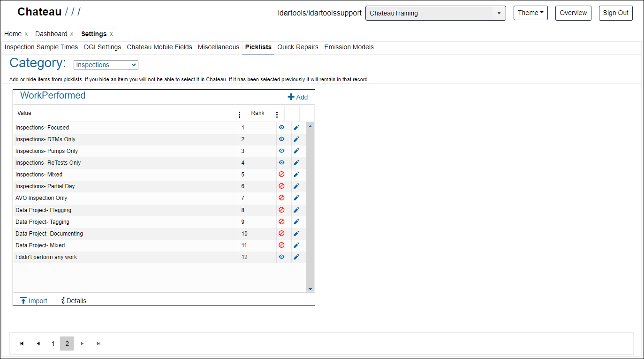
Task: Show the hidden Inspections- Mixed item
Action: [x=281, y=174]
